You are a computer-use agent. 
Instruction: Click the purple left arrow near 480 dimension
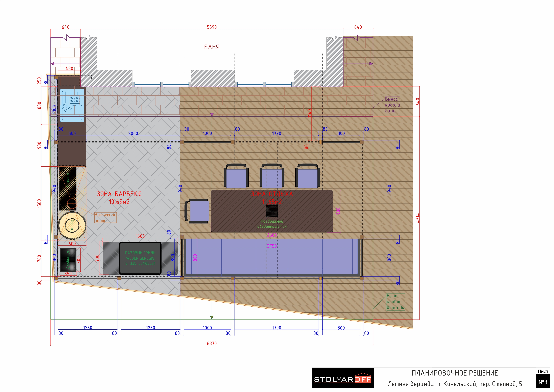pos(53,64)
